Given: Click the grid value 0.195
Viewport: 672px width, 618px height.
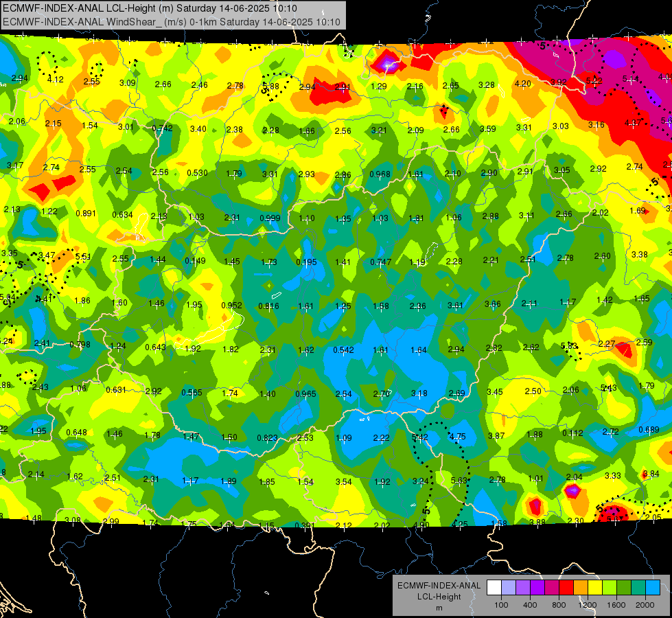Looking at the screenshot, I should point(306,262).
